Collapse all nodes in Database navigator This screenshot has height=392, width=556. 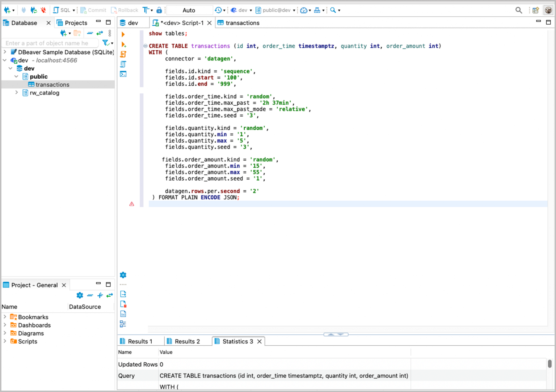point(90,33)
